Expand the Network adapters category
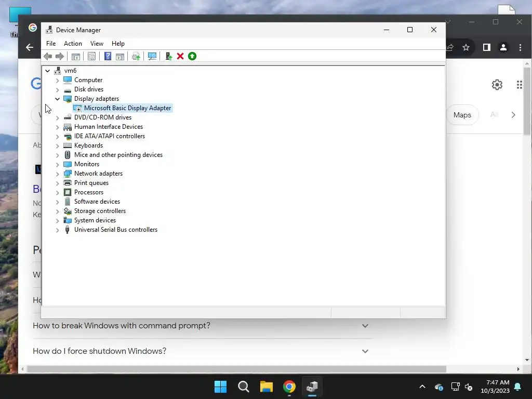Viewport: 532px width, 399px height. click(57, 174)
